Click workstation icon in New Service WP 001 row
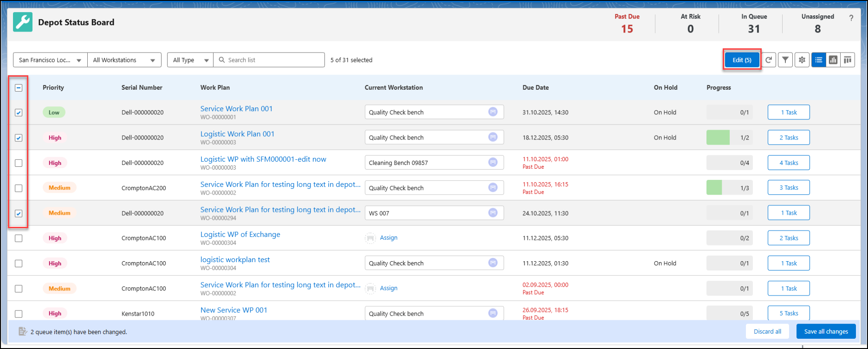This screenshot has height=349, width=868. (493, 313)
